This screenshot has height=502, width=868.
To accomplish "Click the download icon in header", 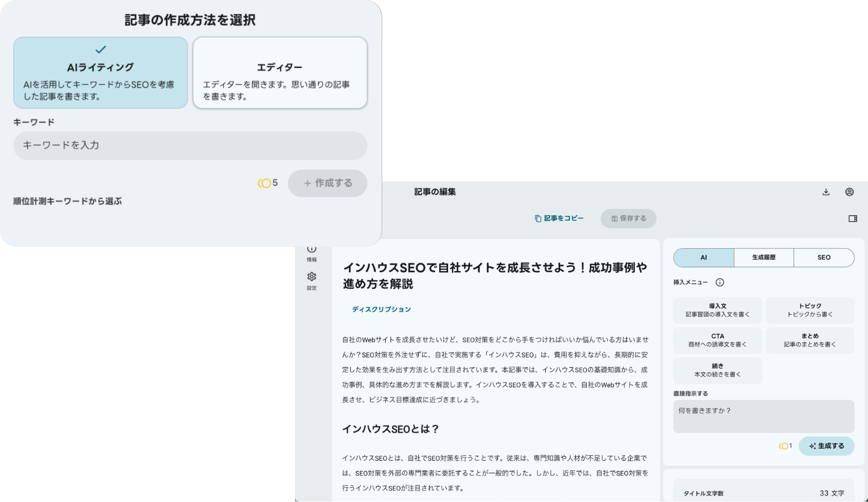I will click(826, 192).
